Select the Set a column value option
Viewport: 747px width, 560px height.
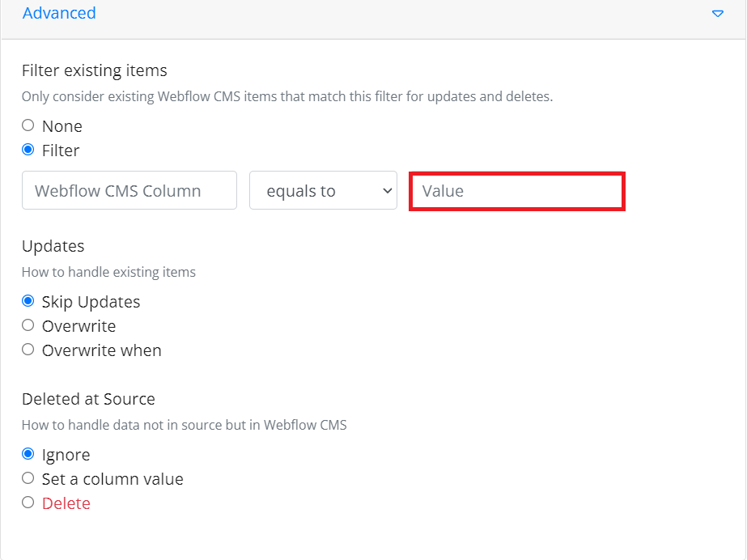tap(28, 478)
